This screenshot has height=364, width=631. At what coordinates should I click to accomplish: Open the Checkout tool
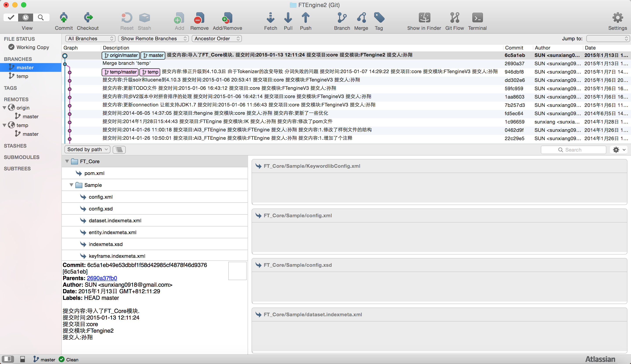[x=88, y=18]
